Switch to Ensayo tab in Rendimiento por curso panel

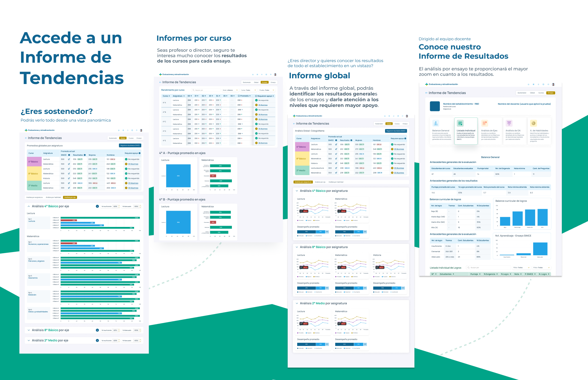pos(273,82)
